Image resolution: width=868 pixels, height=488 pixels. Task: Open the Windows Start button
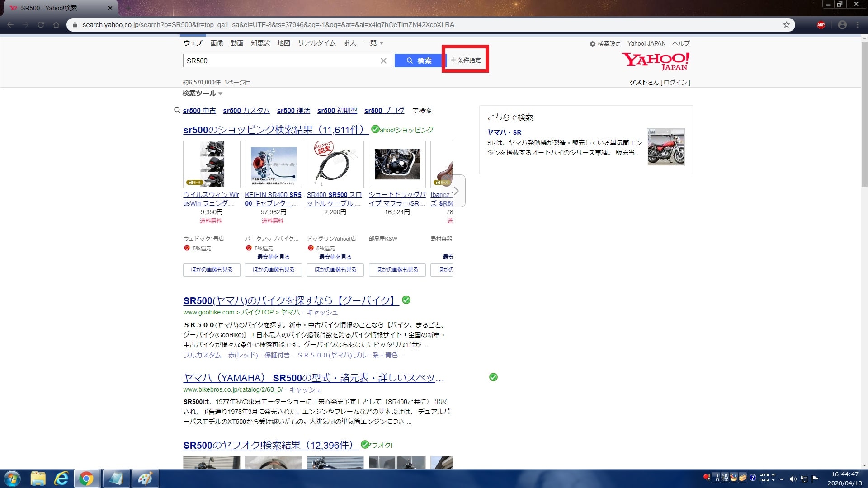[12, 479]
